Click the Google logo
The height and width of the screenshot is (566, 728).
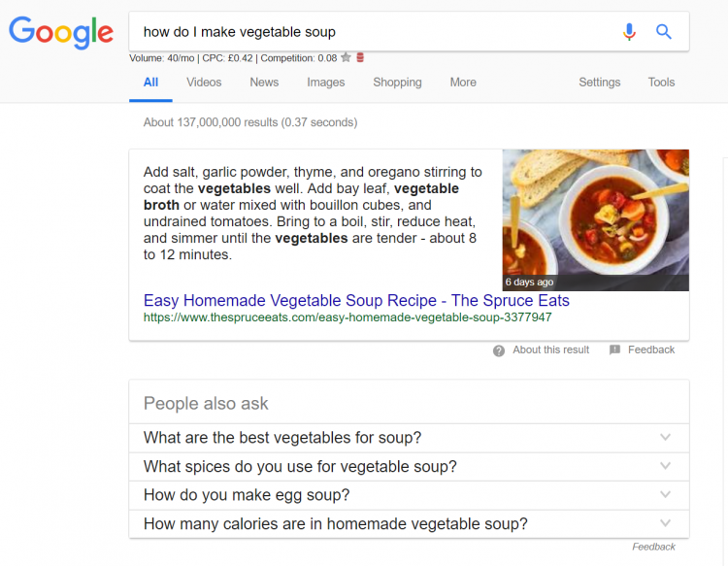[61, 33]
